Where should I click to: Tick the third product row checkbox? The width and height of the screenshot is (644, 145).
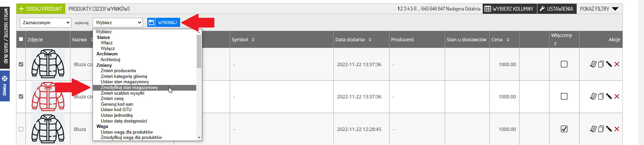click(21, 129)
